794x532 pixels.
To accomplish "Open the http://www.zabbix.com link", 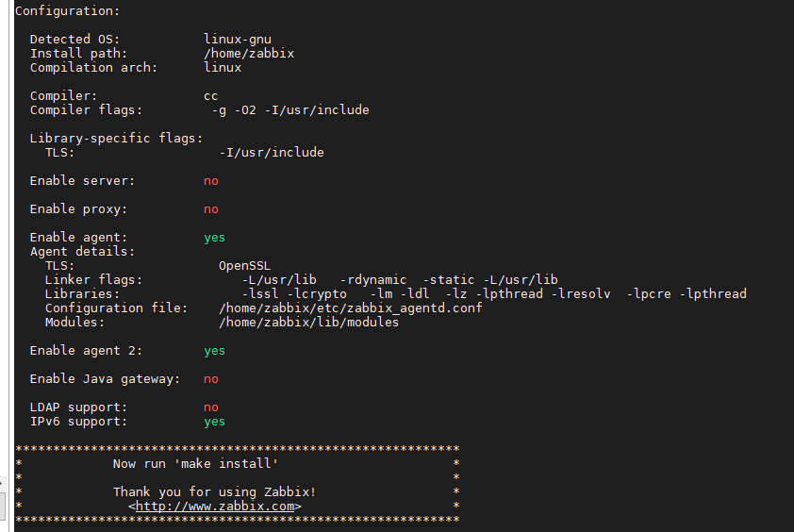I will pos(219,507).
